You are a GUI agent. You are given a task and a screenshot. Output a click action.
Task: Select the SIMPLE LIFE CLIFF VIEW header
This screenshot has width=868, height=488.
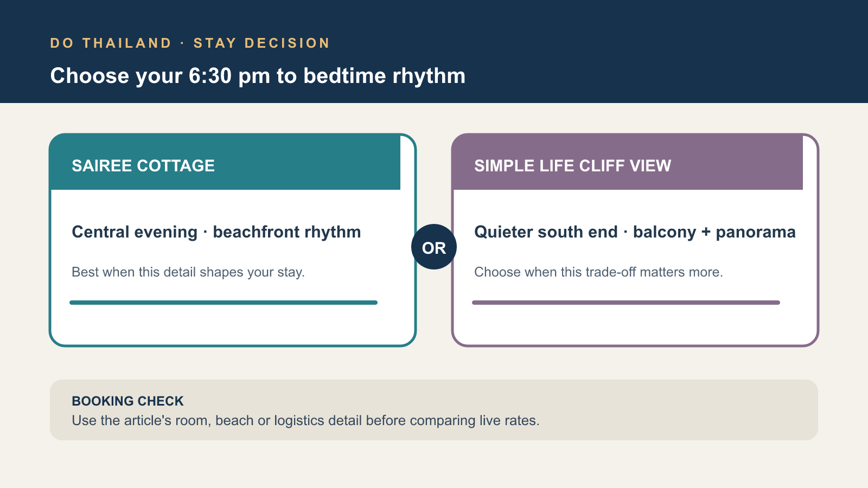628,162
